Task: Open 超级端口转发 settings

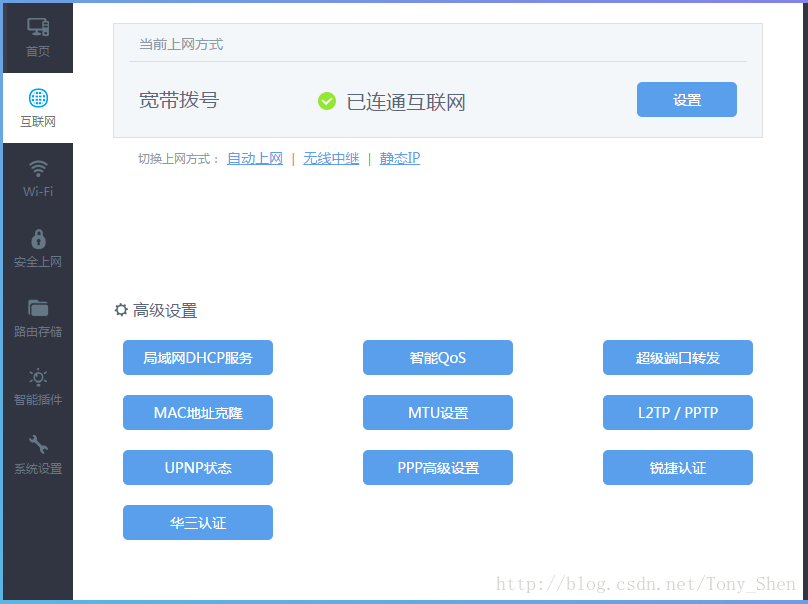Action: [678, 358]
